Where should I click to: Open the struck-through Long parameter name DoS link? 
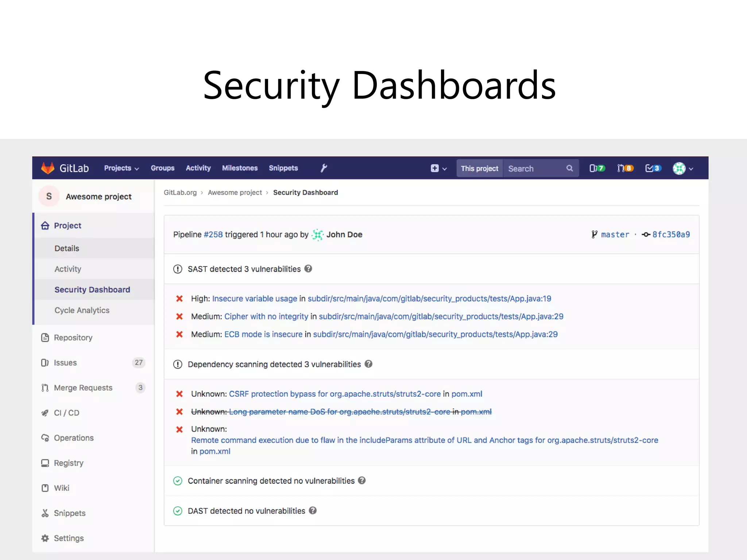click(x=340, y=412)
